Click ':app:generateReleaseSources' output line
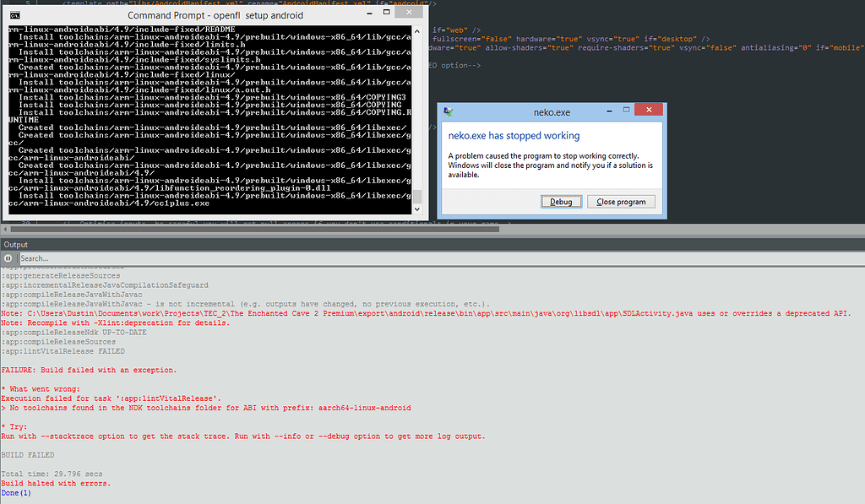The image size is (865, 504). click(61, 276)
